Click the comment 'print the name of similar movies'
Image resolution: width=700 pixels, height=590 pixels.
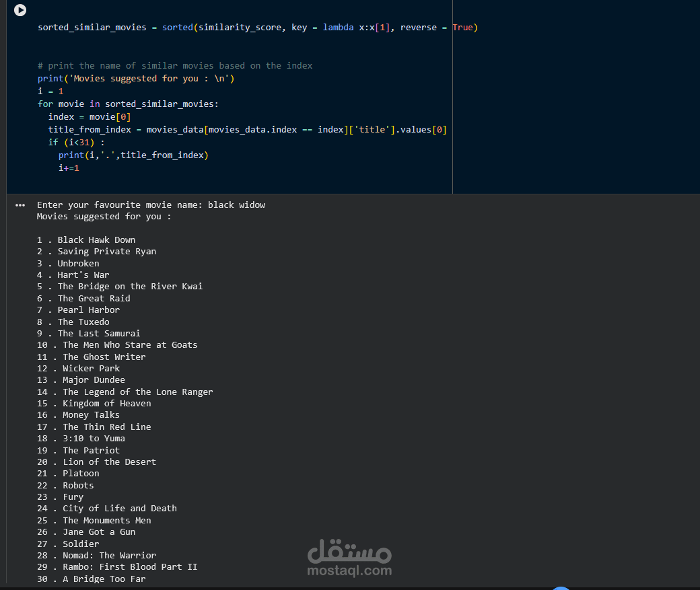(x=175, y=66)
